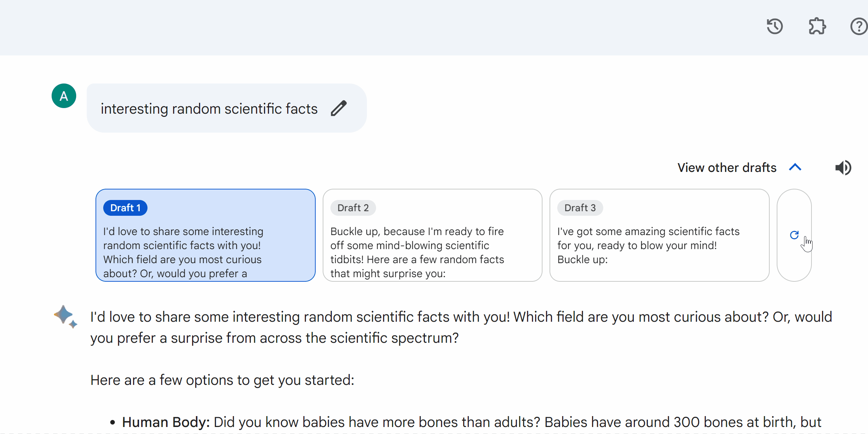Click the bold "Human Body:" heading
The image size is (868, 434).
166,422
